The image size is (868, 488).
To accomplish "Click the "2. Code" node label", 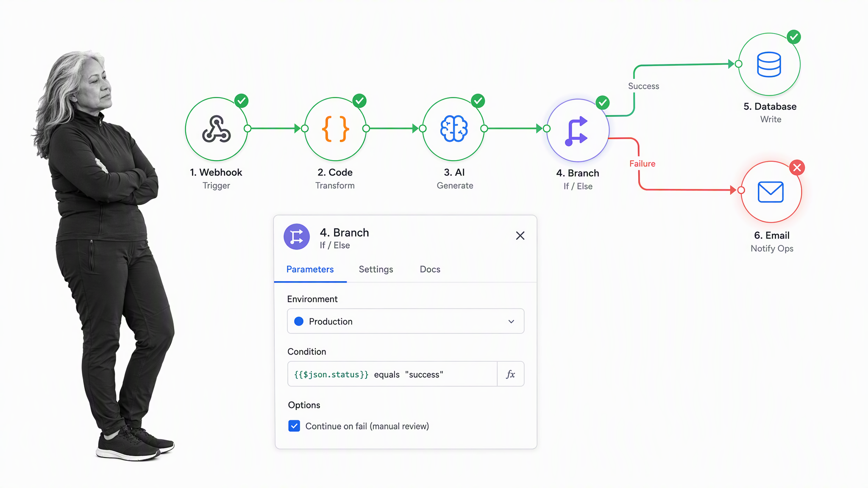I will [335, 172].
